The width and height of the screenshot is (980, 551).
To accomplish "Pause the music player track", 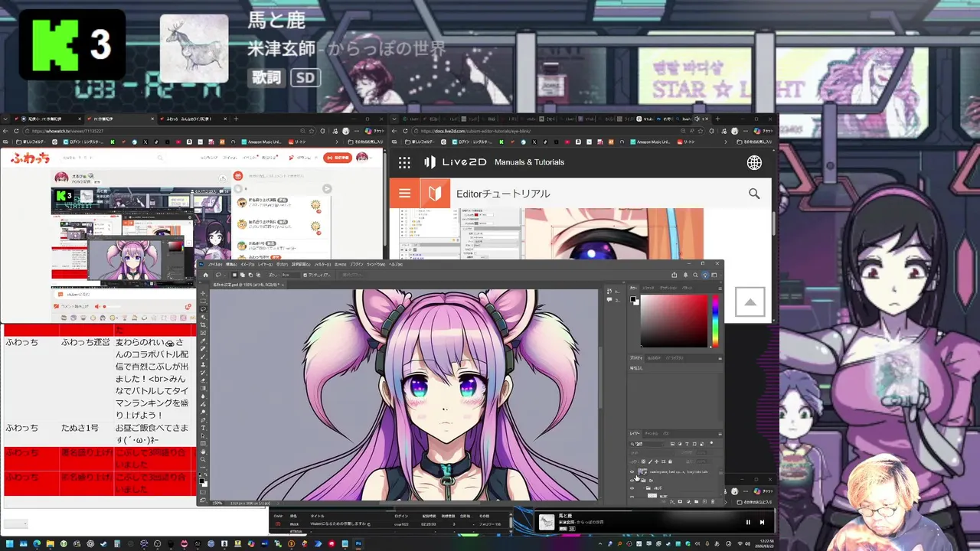I will click(x=748, y=523).
